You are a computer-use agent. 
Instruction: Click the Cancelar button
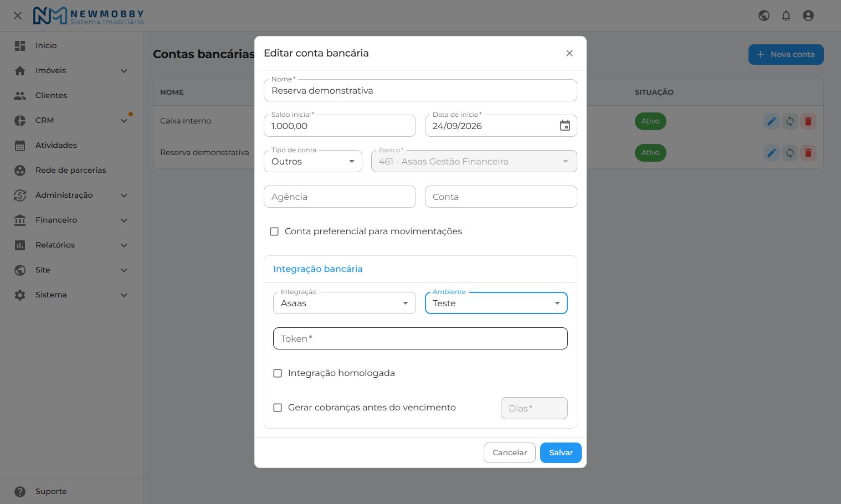[x=510, y=452]
